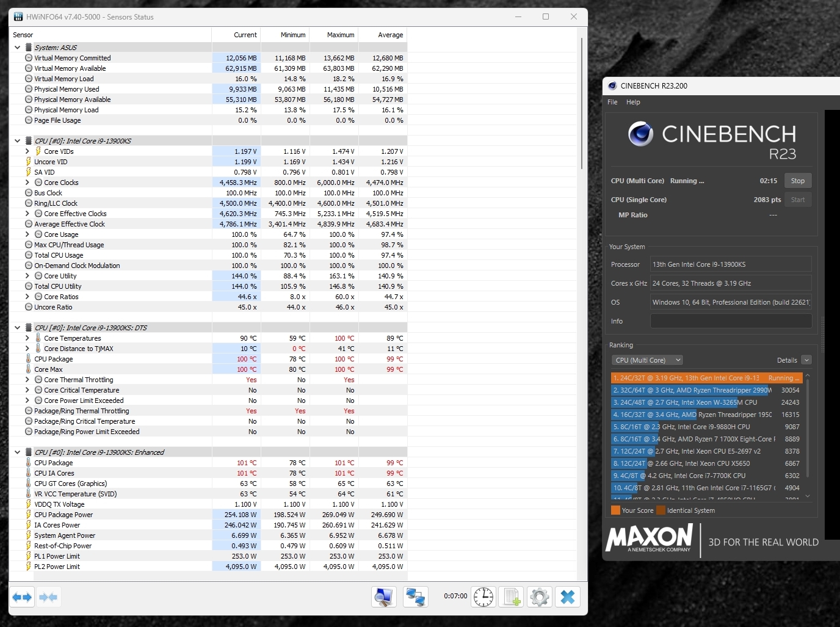Click the CPU Package thermometer icon in DTS section
840x627 pixels.
28,359
